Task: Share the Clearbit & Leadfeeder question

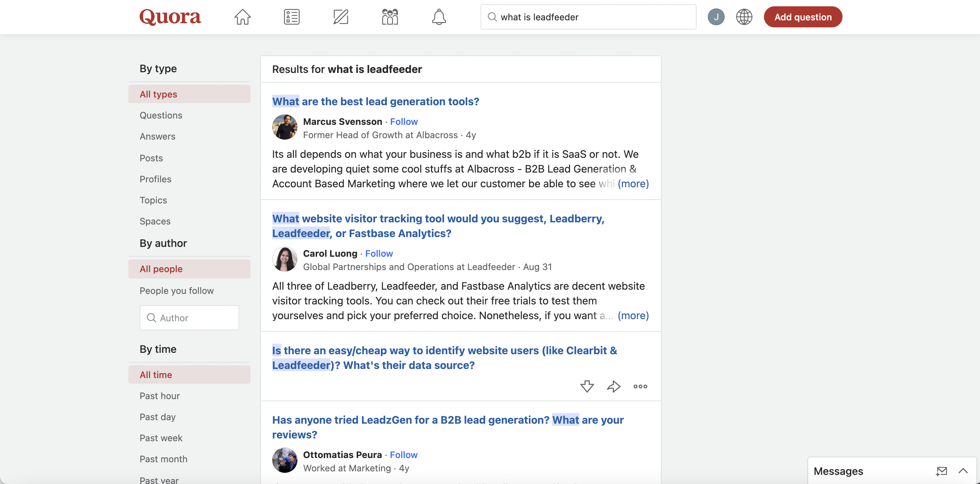Action: click(x=613, y=386)
